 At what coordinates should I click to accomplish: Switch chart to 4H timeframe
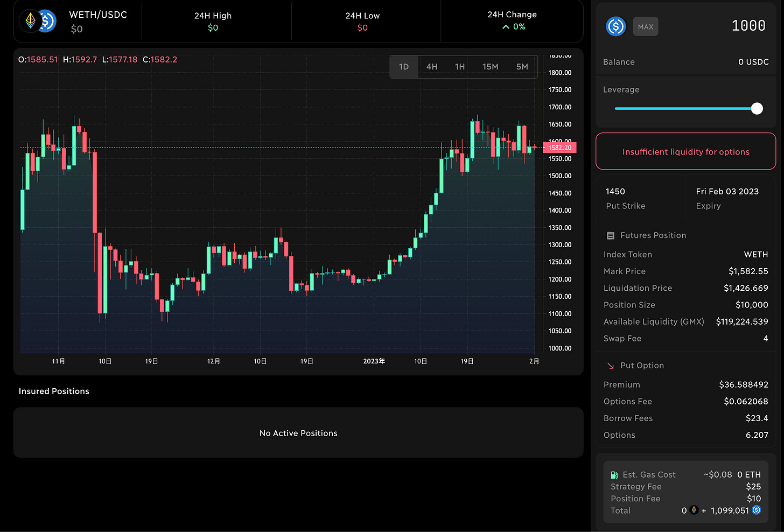point(432,67)
